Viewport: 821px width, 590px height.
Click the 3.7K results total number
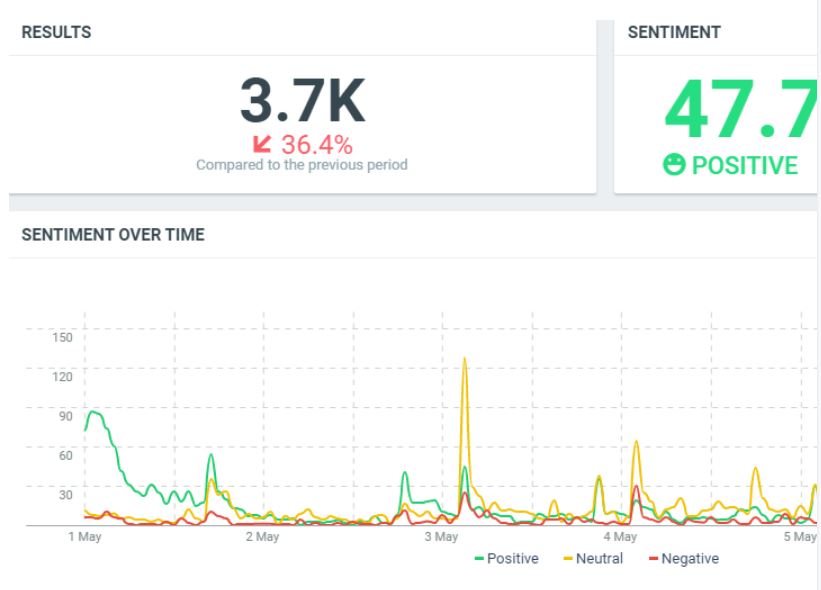303,100
